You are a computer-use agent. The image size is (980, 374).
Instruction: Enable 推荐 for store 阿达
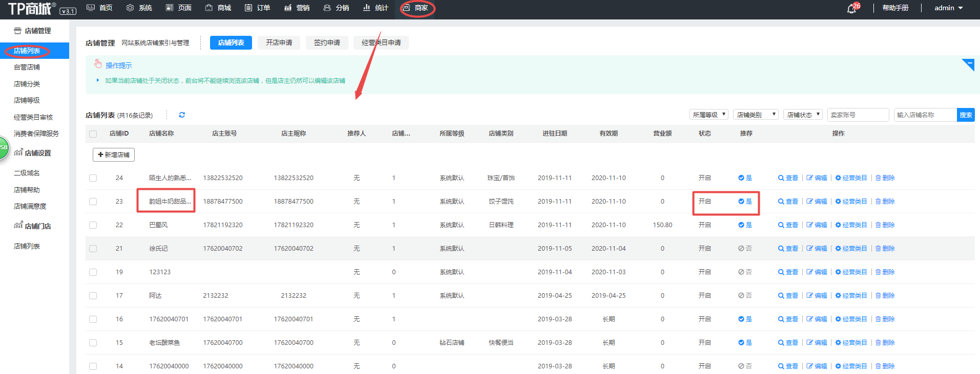tap(745, 296)
